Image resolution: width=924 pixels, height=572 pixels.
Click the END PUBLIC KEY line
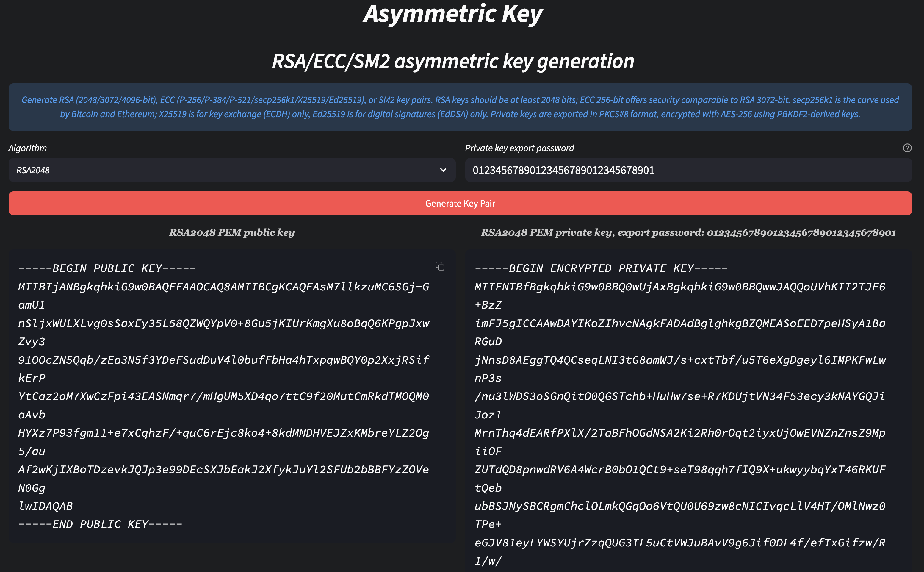coord(100,524)
